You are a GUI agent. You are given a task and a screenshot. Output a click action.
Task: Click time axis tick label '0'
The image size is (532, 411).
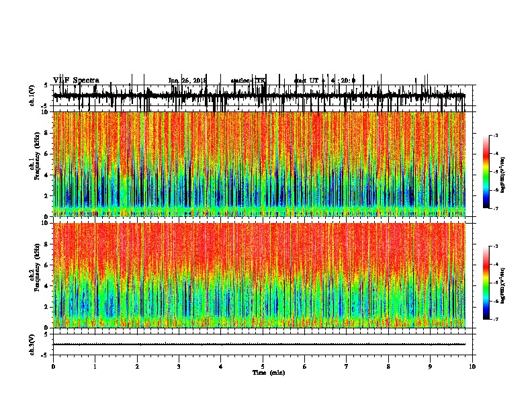53,367
